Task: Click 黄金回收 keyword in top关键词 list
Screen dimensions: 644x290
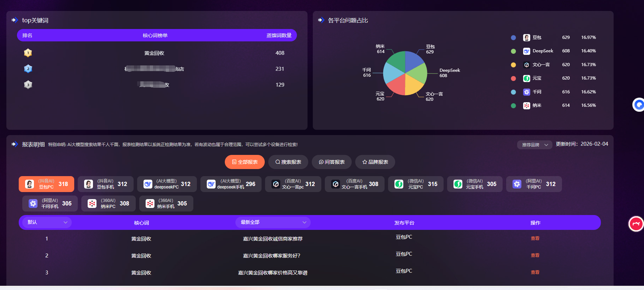Action: (x=154, y=53)
